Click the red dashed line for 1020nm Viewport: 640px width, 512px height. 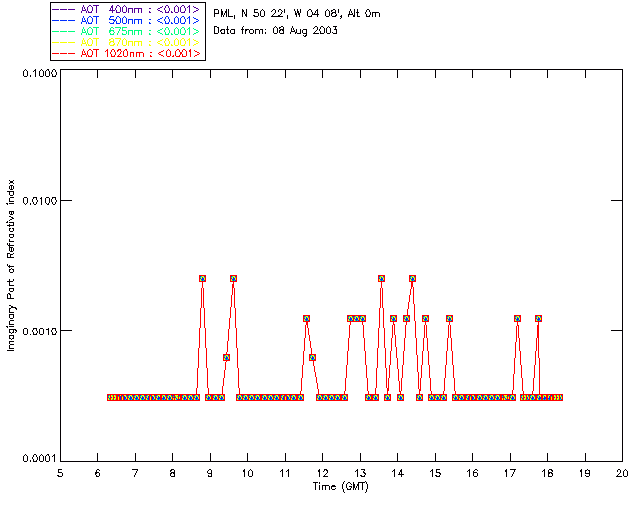click(x=64, y=53)
